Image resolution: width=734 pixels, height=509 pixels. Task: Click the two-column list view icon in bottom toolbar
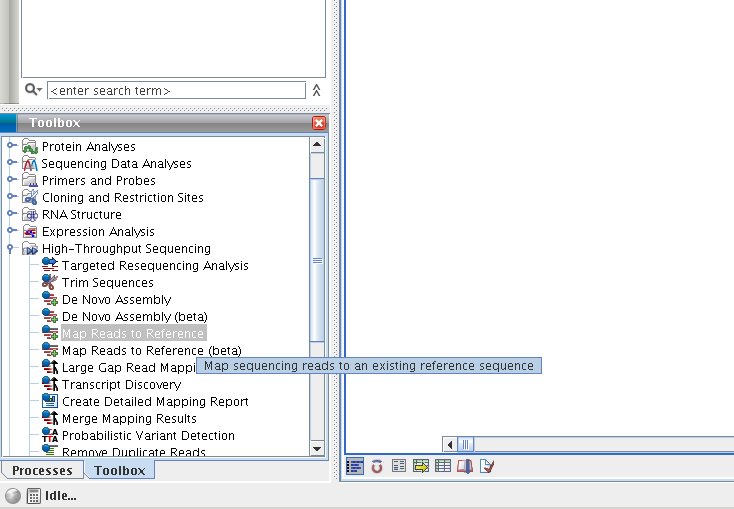click(399, 466)
